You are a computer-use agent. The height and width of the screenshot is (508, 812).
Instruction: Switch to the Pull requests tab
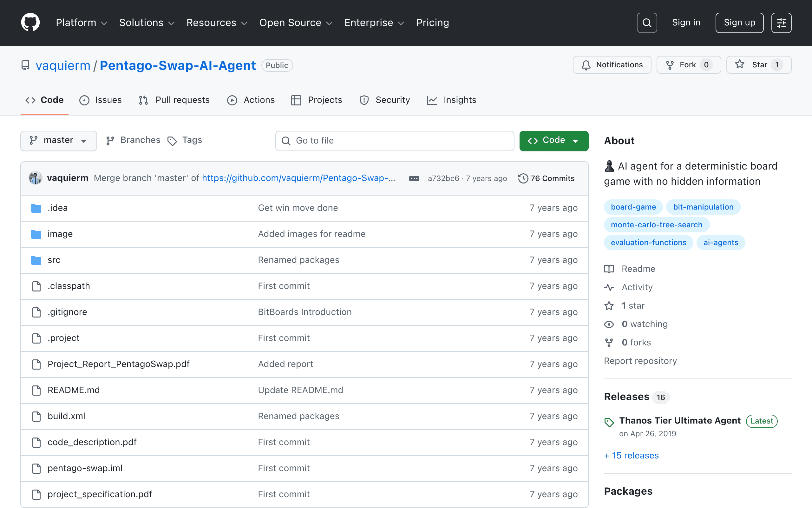(174, 100)
